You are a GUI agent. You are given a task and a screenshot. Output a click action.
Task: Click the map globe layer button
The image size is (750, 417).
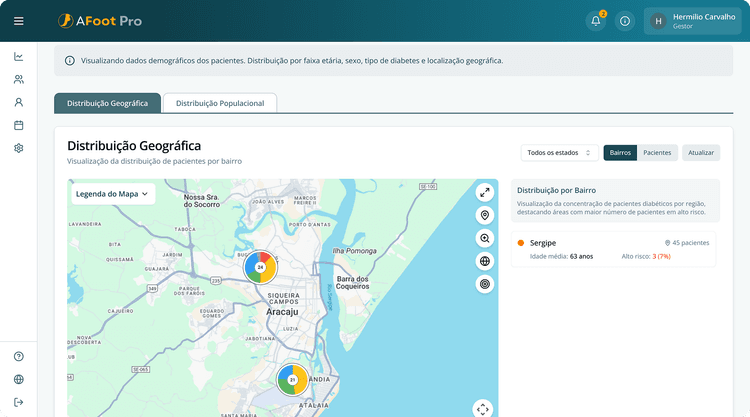click(485, 261)
